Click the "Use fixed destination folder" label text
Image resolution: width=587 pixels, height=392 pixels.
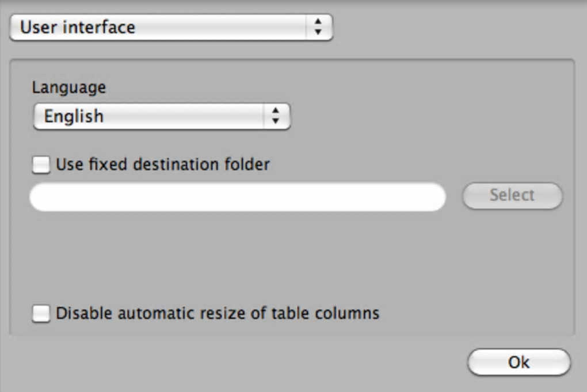tap(162, 165)
